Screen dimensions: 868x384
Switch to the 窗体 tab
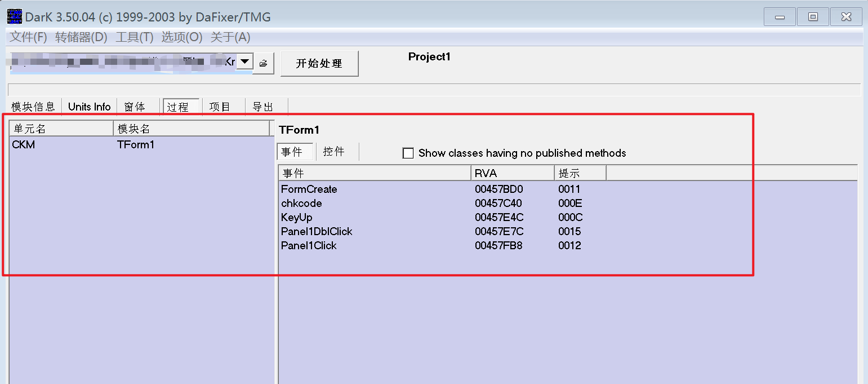pyautogui.click(x=135, y=107)
